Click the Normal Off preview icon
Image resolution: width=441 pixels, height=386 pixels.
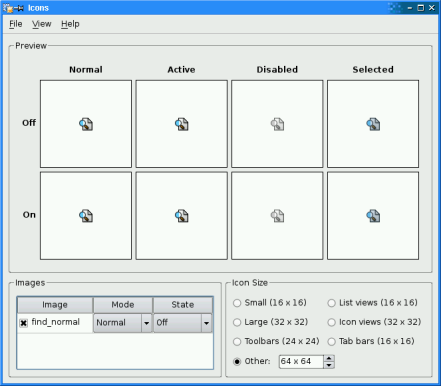pyautogui.click(x=86, y=124)
